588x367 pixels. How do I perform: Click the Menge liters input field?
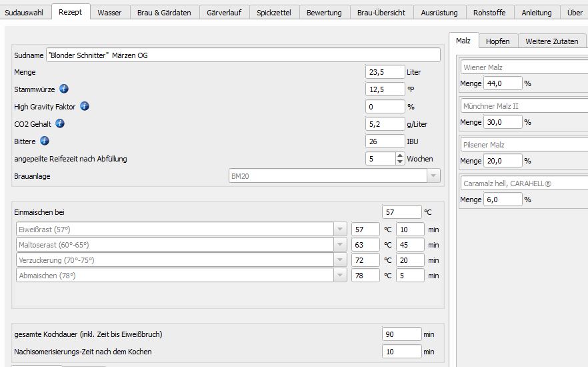click(x=385, y=72)
